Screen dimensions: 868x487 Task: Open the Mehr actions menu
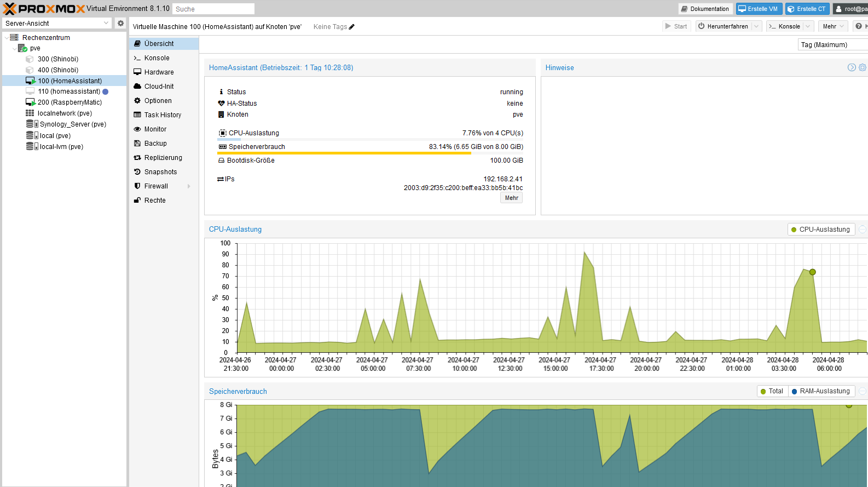coord(833,26)
